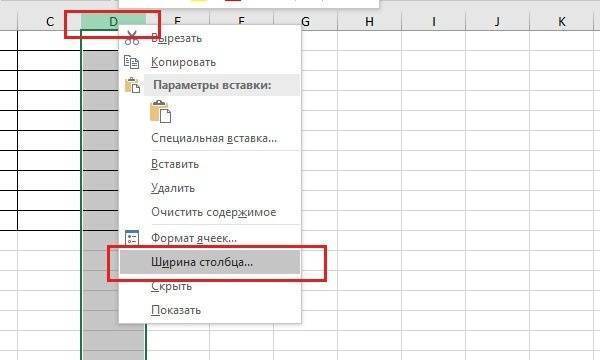Screen dimensions: 600x360
Task: Open Специальная вставка... dialog
Action: click(x=210, y=138)
